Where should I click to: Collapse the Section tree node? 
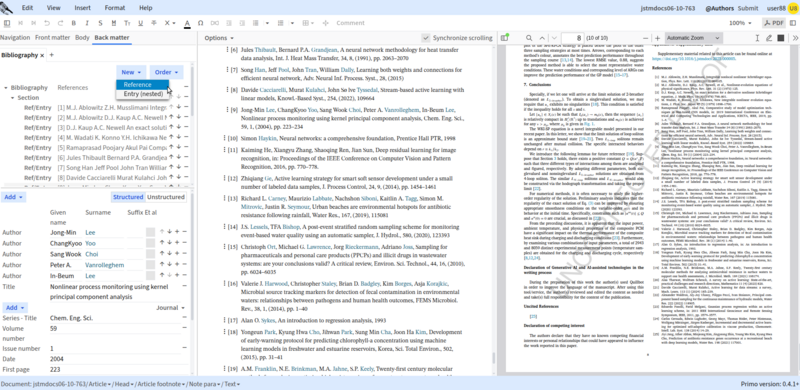click(13, 98)
